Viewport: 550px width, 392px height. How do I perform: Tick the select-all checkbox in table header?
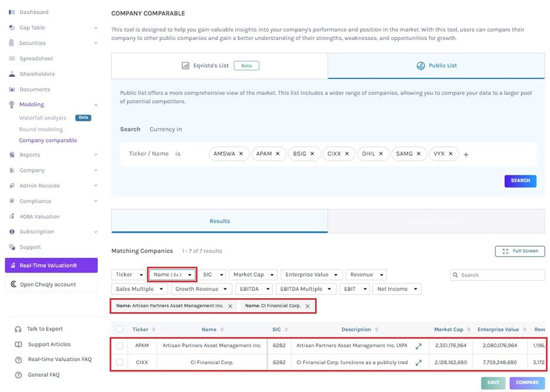[119, 329]
